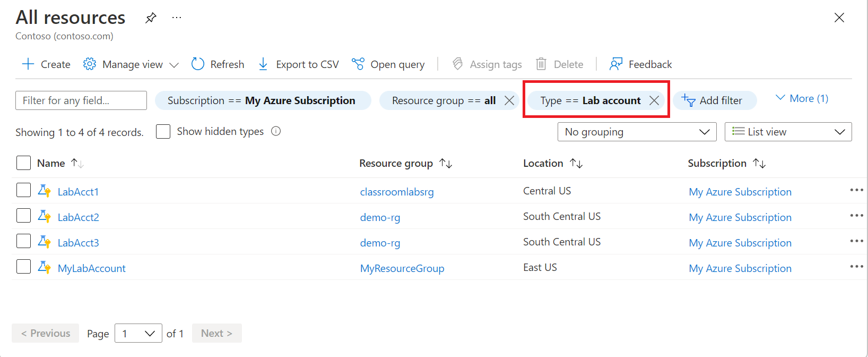
Task: Open the ellipsis menu beside All resources title
Action: (x=177, y=18)
